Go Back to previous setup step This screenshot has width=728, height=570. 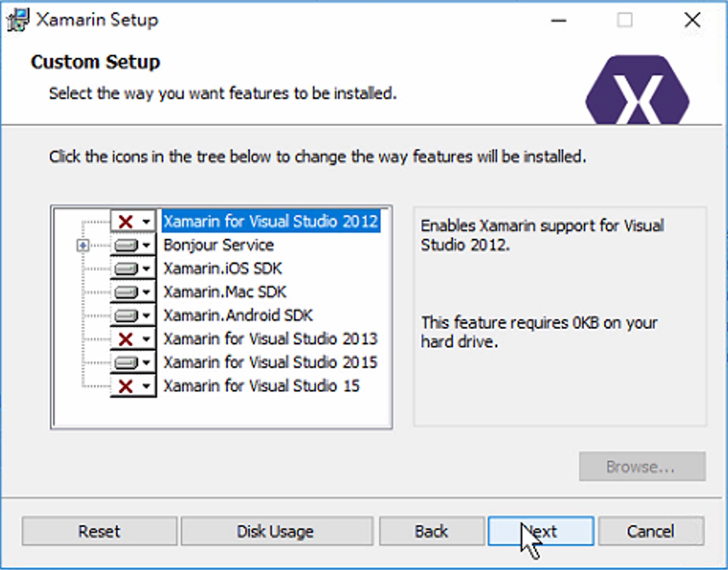[x=432, y=531]
